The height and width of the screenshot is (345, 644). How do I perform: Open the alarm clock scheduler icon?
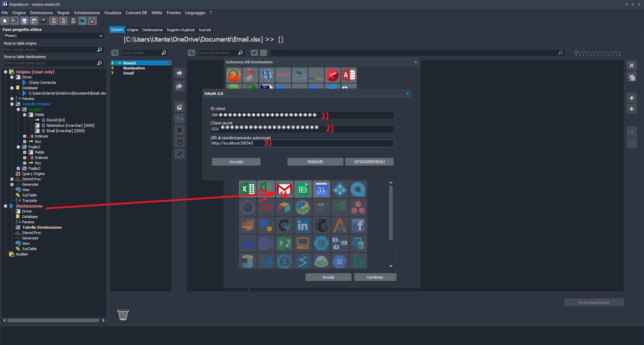click(92, 21)
